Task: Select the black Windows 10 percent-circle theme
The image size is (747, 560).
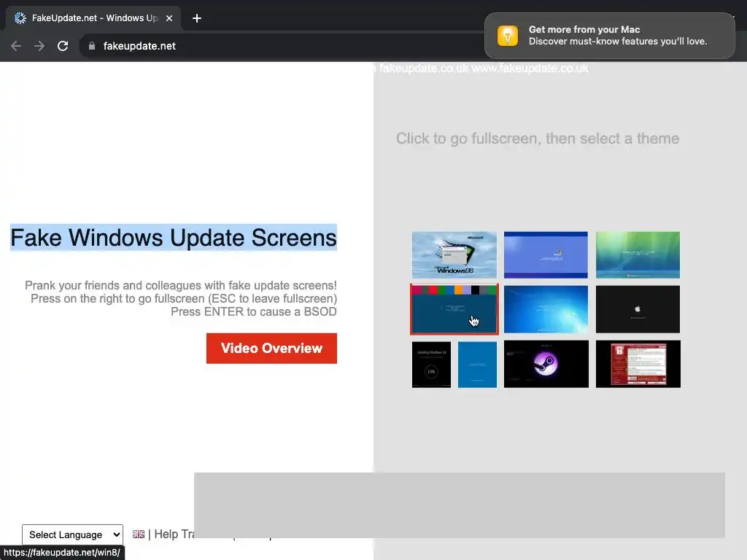Action: tap(431, 364)
